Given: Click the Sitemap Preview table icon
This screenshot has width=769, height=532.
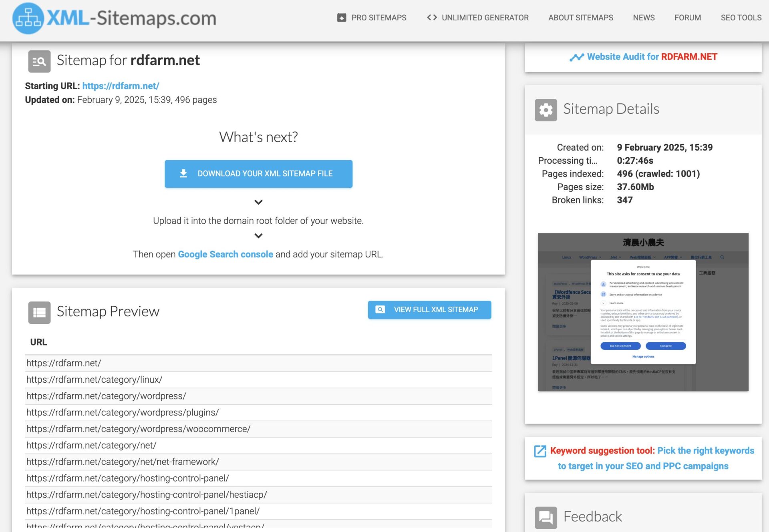Looking at the screenshot, I should pos(39,312).
